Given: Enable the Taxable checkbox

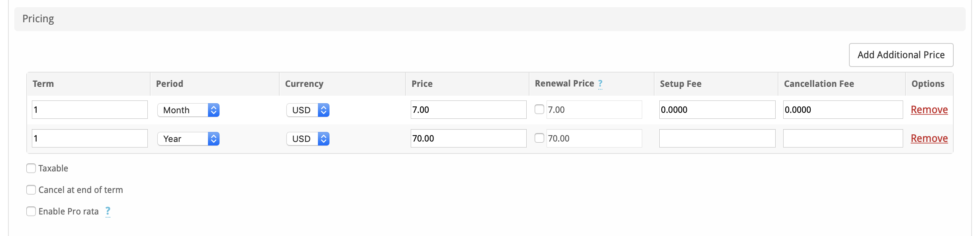Looking at the screenshot, I should pos(31,168).
